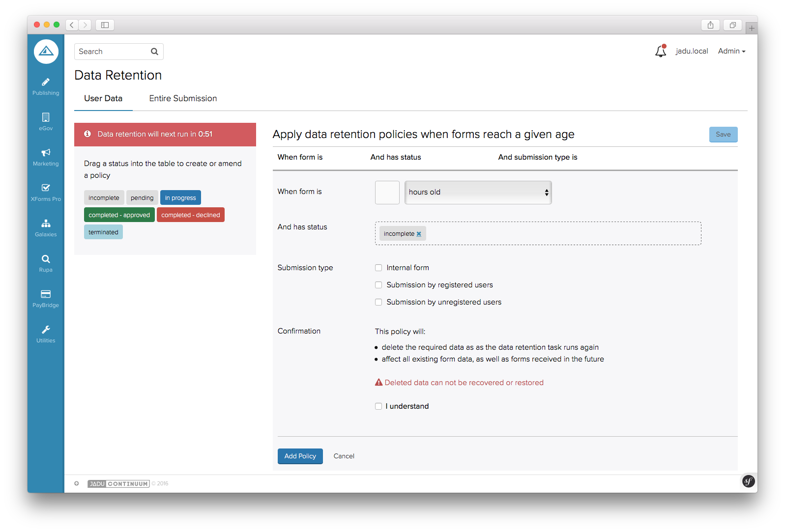Check the Internal form checkbox

[378, 268]
